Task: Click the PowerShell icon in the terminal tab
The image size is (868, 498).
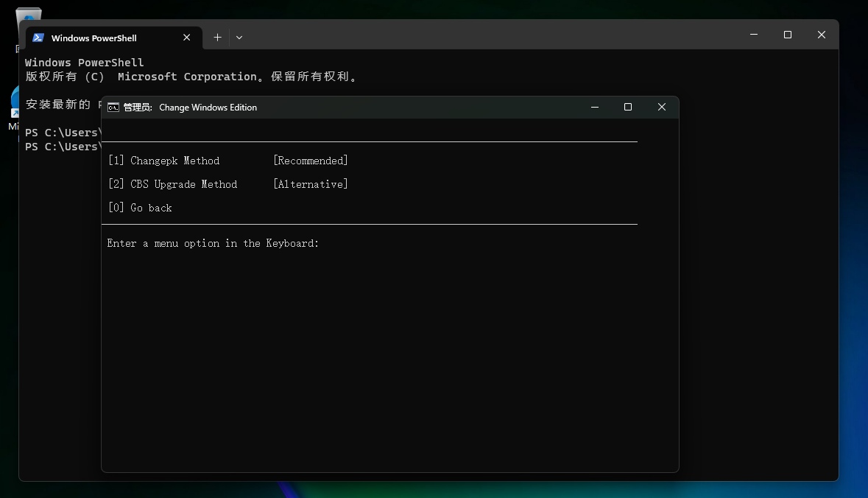Action: tap(38, 38)
